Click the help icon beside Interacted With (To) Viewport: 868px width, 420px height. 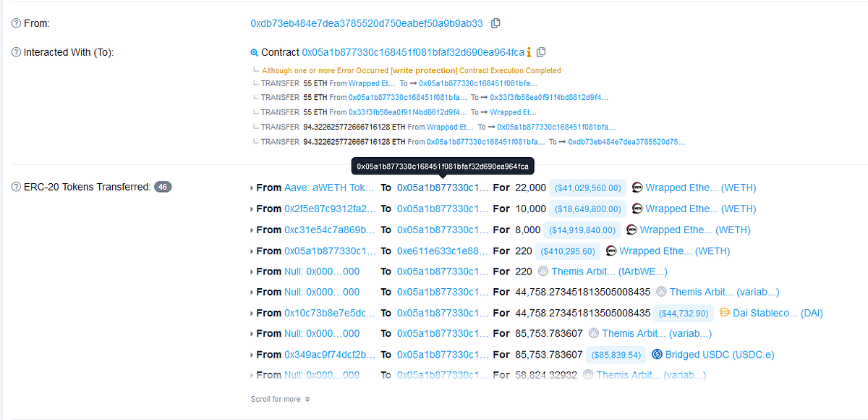tap(14, 51)
